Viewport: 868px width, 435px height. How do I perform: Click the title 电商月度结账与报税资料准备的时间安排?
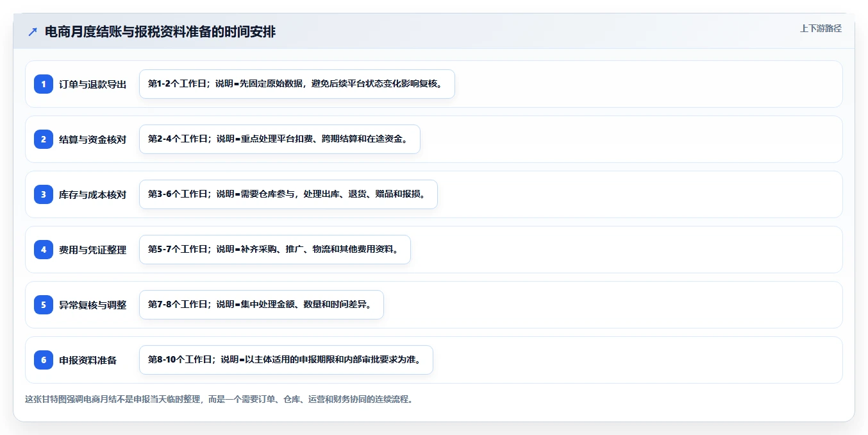point(160,32)
